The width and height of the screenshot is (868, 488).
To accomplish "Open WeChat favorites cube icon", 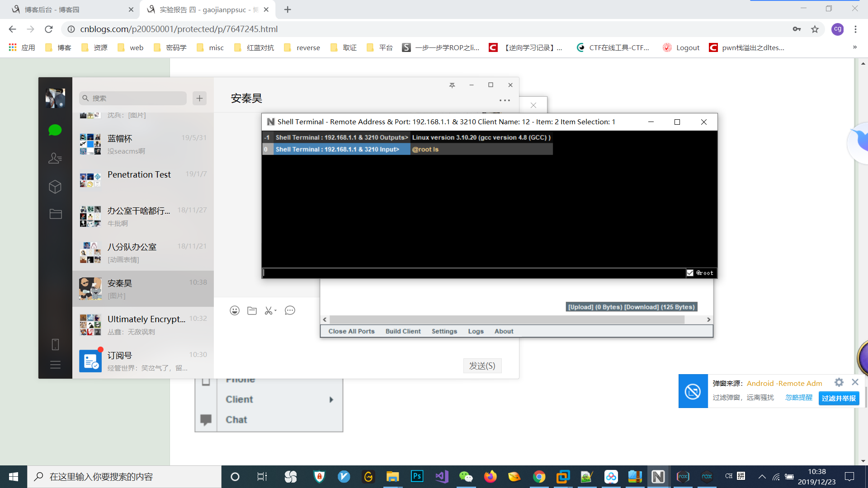I will click(55, 187).
